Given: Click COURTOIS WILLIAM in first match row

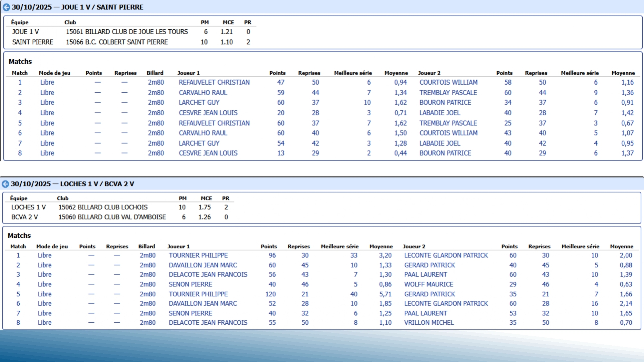Looking at the screenshot, I should tap(448, 82).
